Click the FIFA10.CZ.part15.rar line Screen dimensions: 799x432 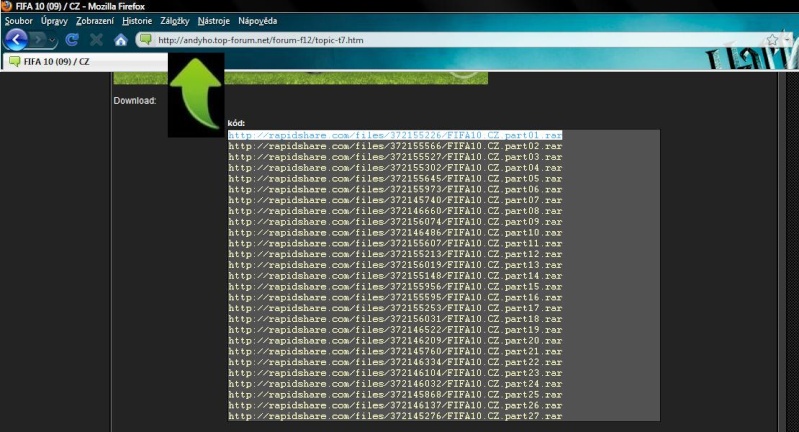[x=395, y=287]
